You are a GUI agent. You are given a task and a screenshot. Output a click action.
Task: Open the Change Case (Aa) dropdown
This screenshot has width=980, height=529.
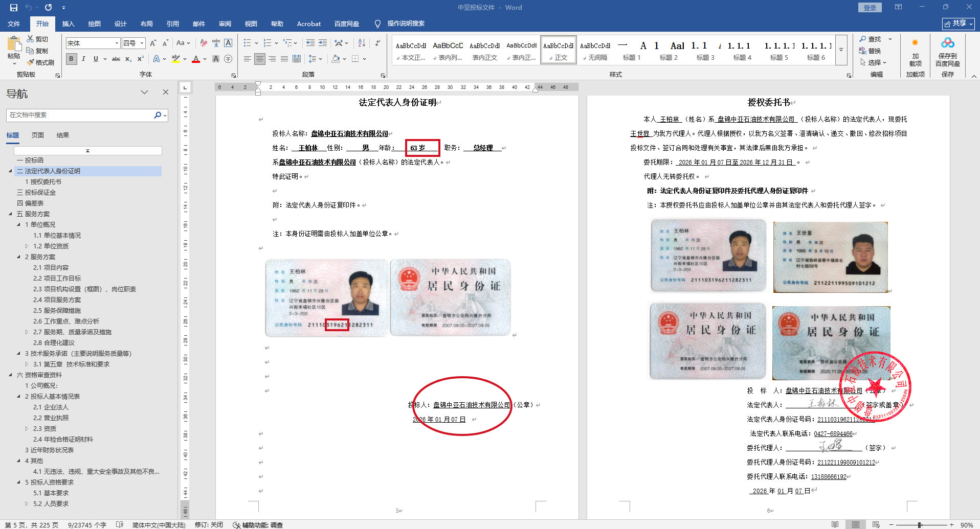pos(183,43)
